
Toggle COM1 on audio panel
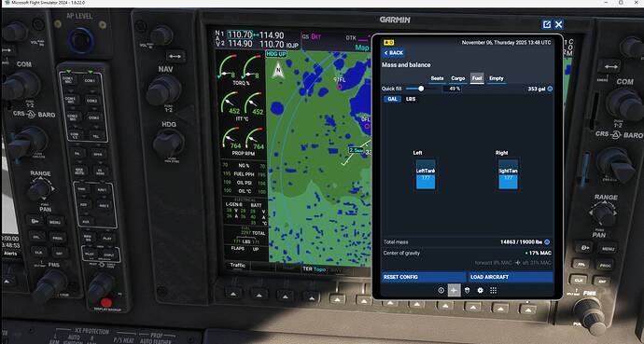click(90, 81)
